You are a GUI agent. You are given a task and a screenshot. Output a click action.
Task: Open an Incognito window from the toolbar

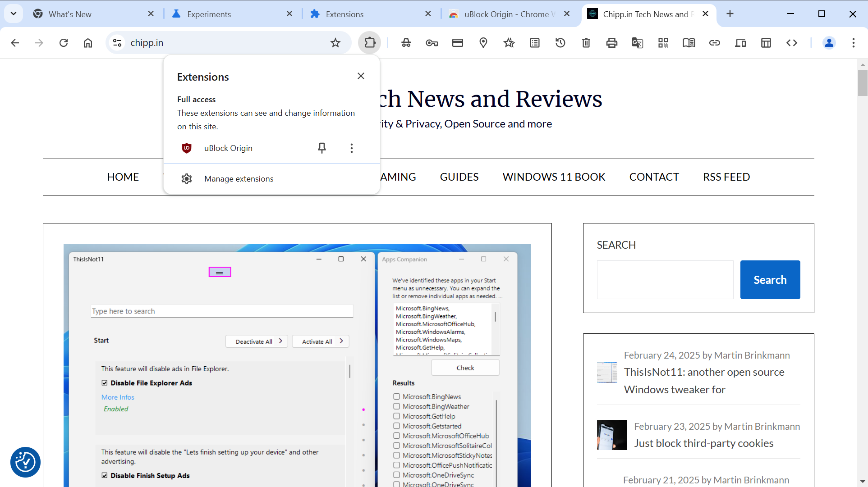[x=406, y=43]
